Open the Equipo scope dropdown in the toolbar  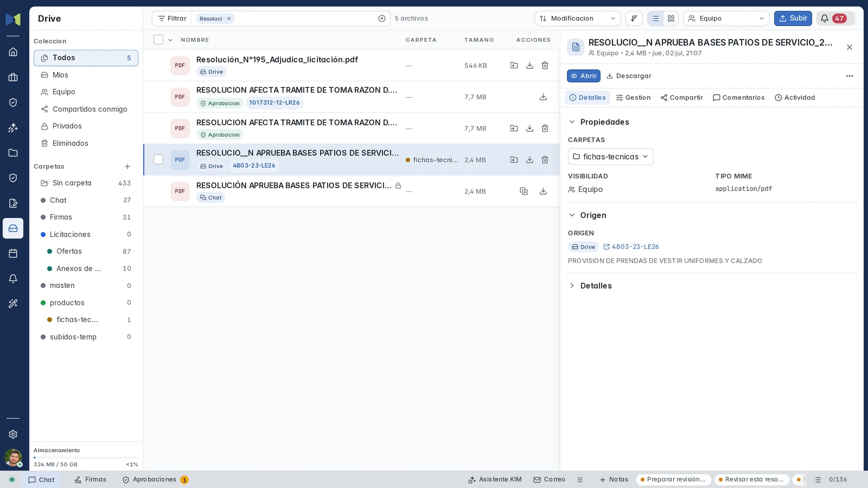[726, 18]
